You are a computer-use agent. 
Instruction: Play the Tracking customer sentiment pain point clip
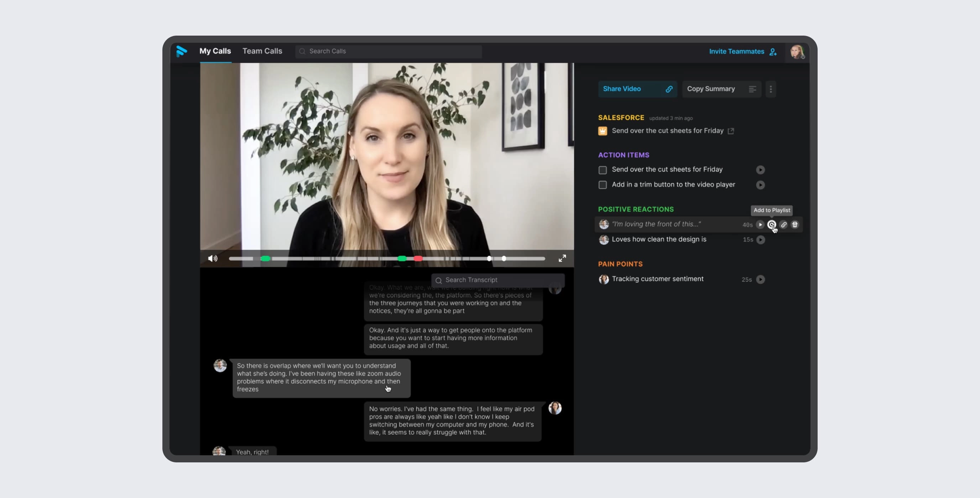(761, 279)
